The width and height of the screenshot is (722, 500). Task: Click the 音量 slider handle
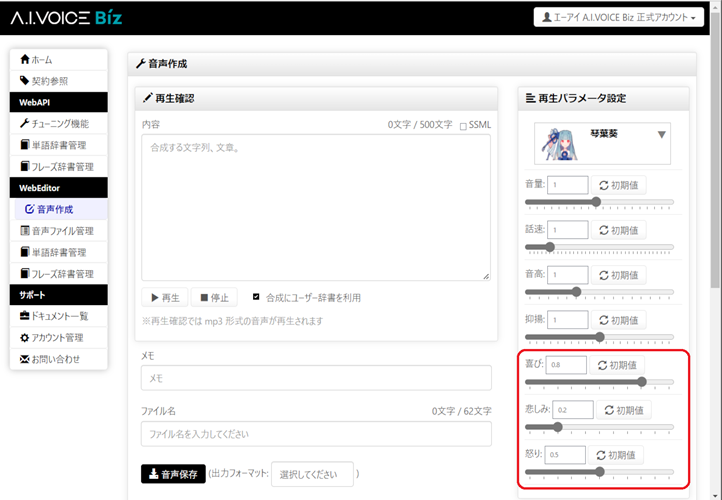coord(596,202)
